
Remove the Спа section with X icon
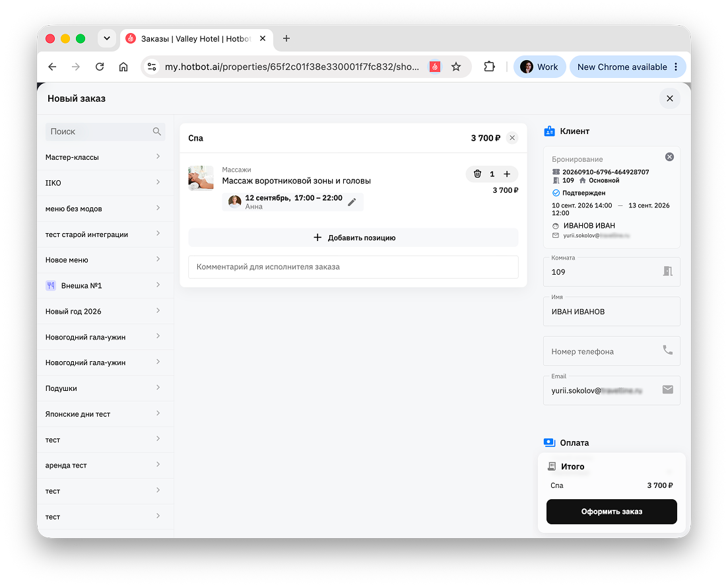[x=512, y=138]
